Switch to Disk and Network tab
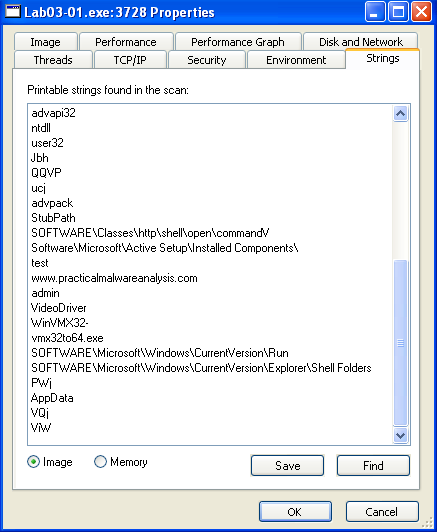This screenshot has height=532, width=437. 361,42
